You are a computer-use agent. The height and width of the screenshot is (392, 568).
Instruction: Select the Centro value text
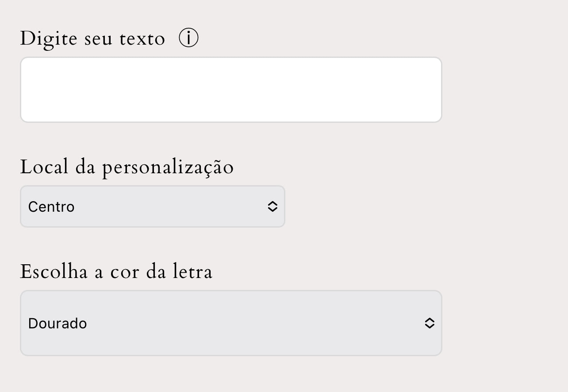click(51, 206)
